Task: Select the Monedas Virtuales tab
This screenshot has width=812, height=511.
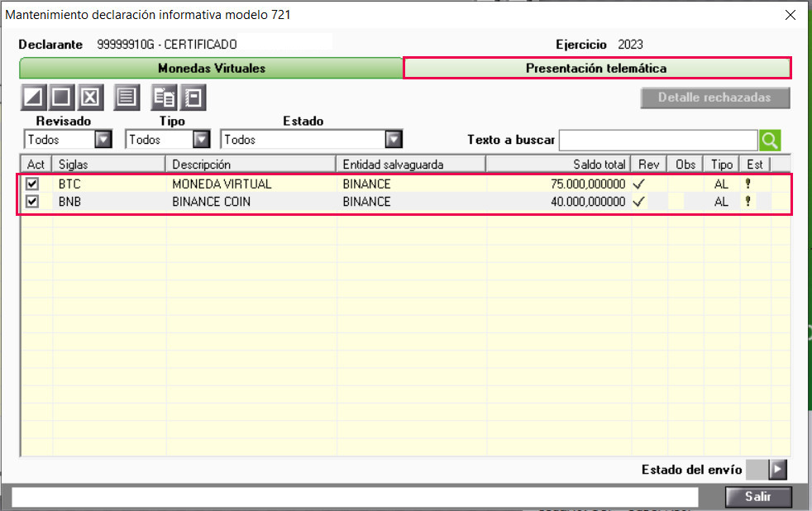Action: (212, 69)
